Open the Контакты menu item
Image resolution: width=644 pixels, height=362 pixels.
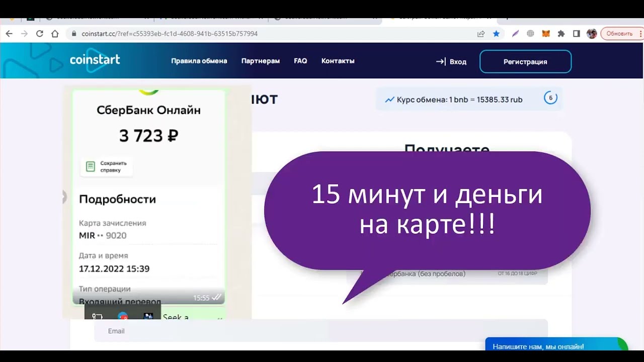click(338, 61)
